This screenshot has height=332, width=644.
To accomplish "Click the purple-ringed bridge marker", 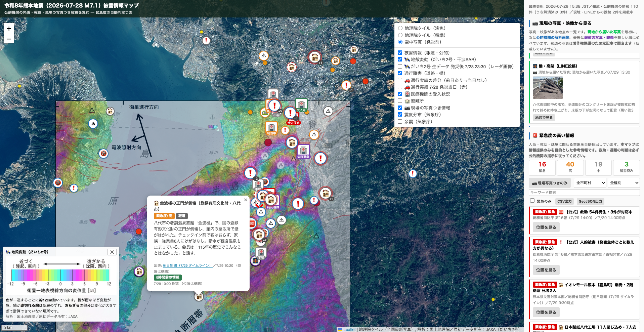I will pyautogui.click(x=255, y=260).
